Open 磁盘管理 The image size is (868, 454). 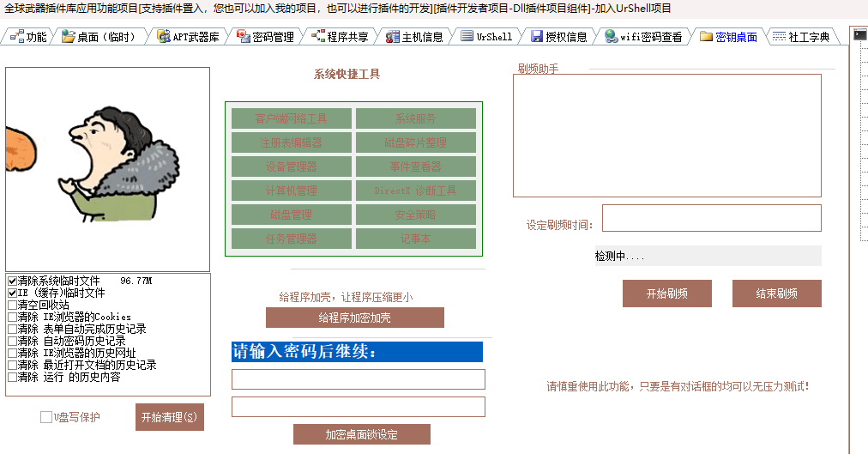[x=291, y=215]
